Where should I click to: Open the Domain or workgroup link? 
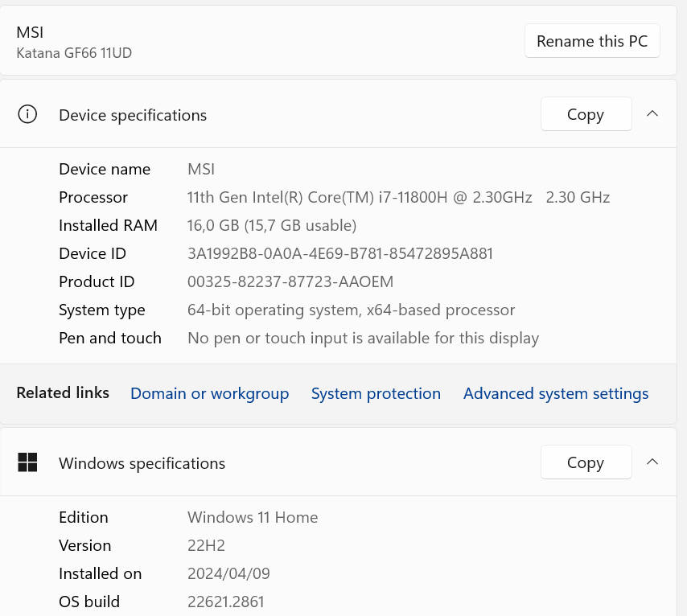tap(209, 393)
